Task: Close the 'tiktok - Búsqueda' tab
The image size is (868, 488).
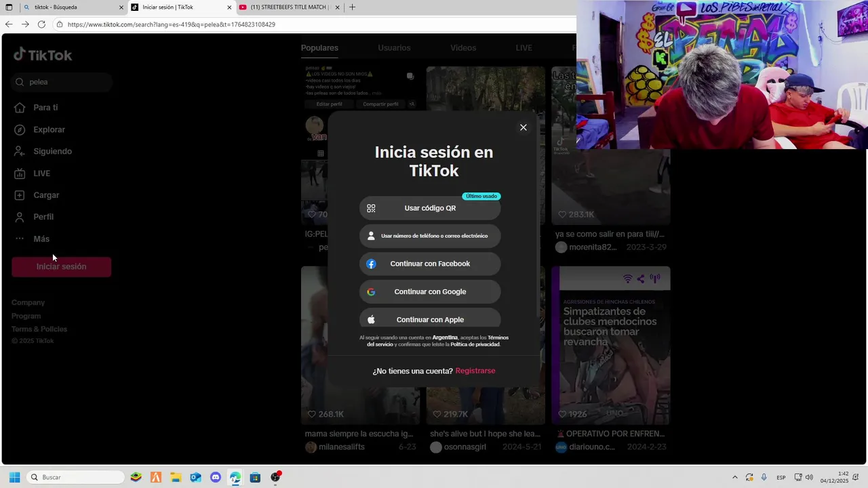Action: coord(121,7)
